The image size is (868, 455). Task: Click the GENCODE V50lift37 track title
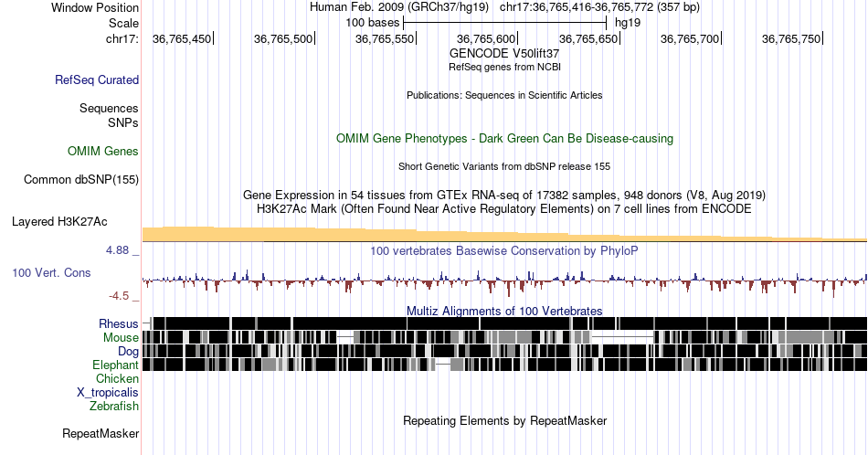[504, 54]
